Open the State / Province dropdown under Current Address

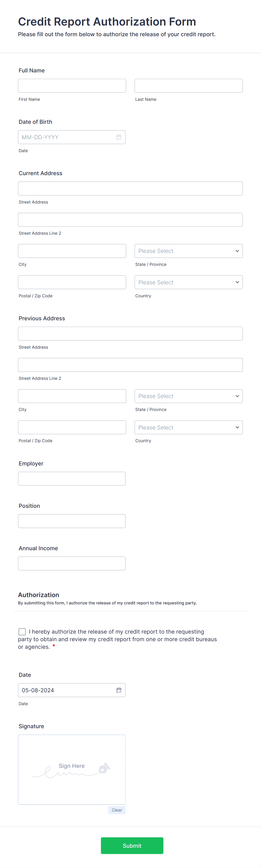(188, 251)
